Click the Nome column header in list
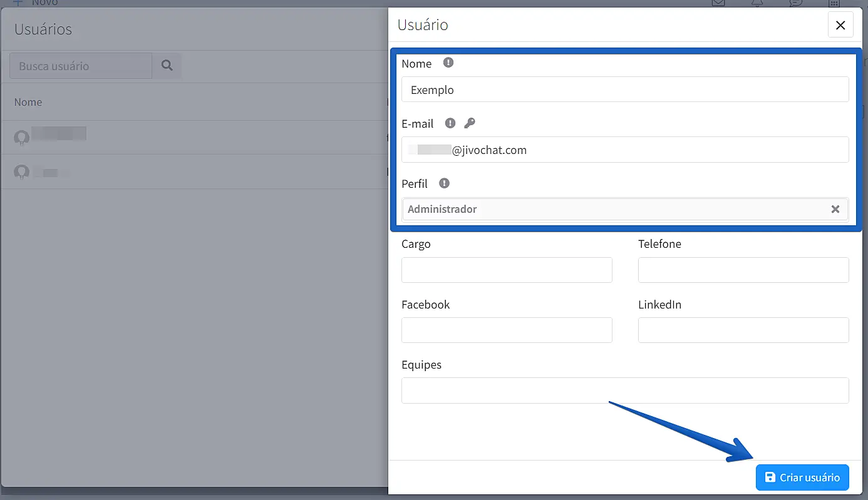This screenshot has height=500, width=868. (28, 102)
